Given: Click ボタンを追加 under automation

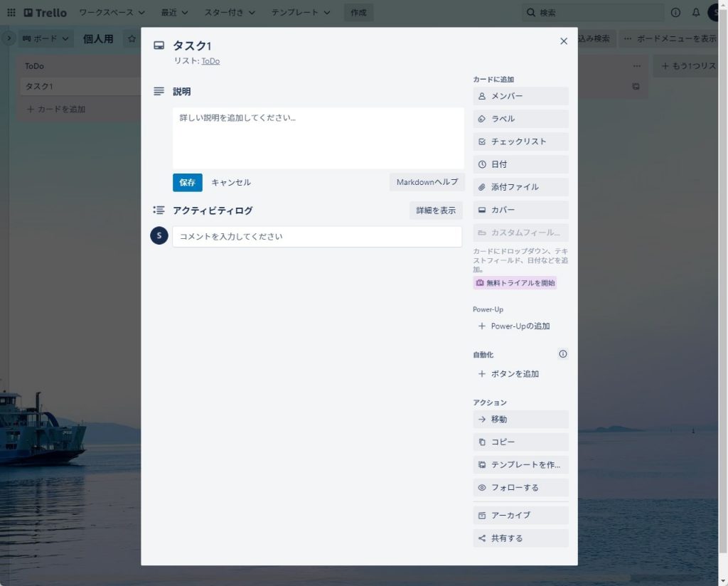Looking at the screenshot, I should (x=520, y=374).
